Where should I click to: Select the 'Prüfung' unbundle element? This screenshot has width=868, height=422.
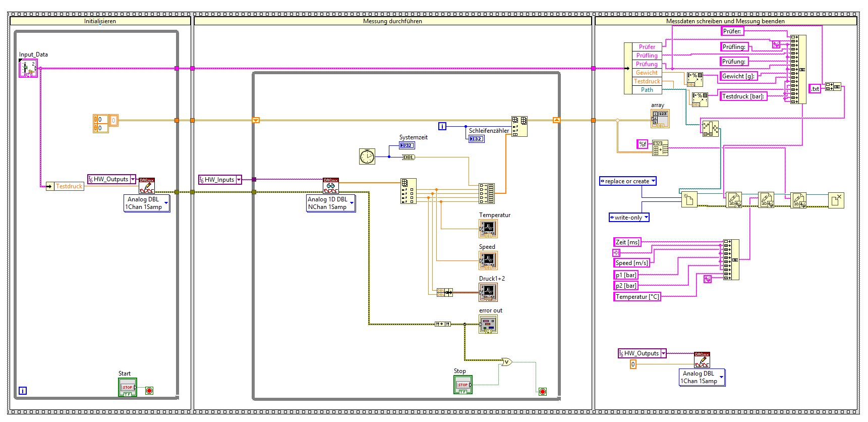click(x=647, y=64)
